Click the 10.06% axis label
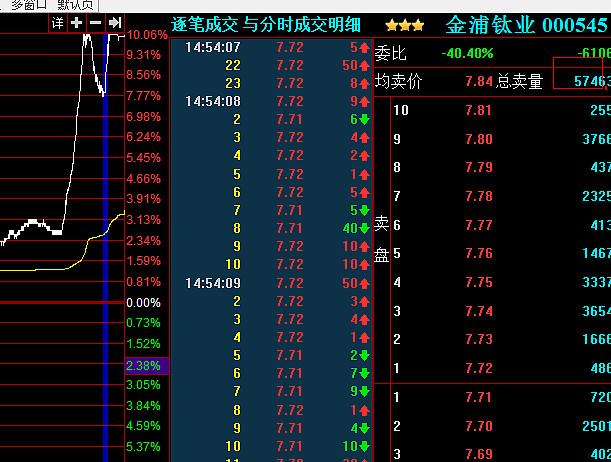Screen dimensions: 611x462 147,35
